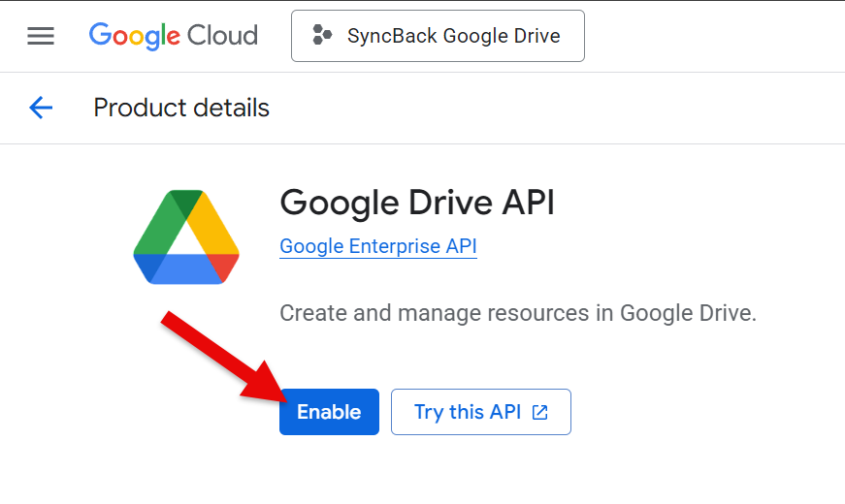Viewport: 845px width, 504px height.
Task: Click the Google Drive triangle logo
Action: (x=186, y=236)
